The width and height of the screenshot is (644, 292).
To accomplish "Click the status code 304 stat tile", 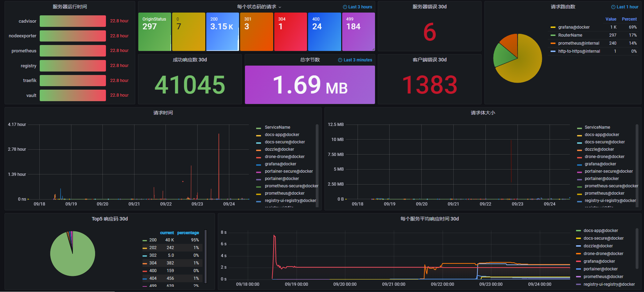I will coord(291,32).
